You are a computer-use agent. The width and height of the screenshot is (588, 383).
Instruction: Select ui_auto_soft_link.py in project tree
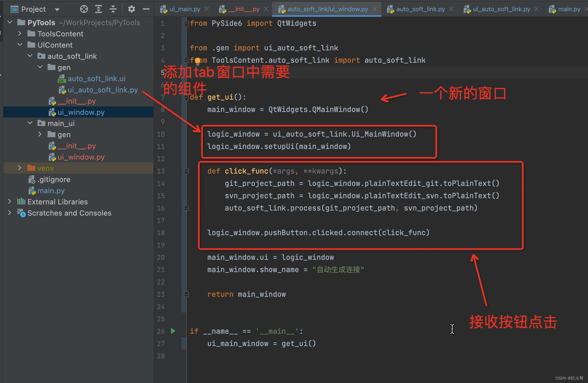[x=103, y=90]
